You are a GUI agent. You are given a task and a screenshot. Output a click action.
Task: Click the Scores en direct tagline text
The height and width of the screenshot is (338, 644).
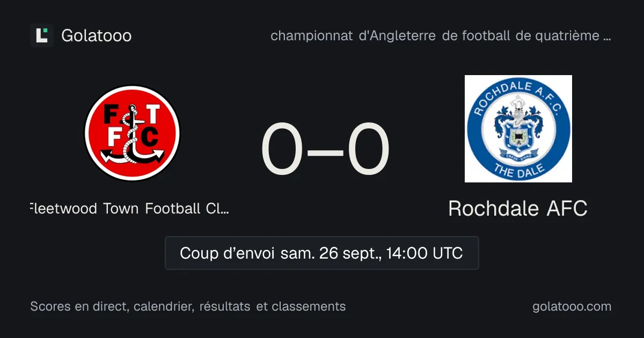[x=188, y=306]
